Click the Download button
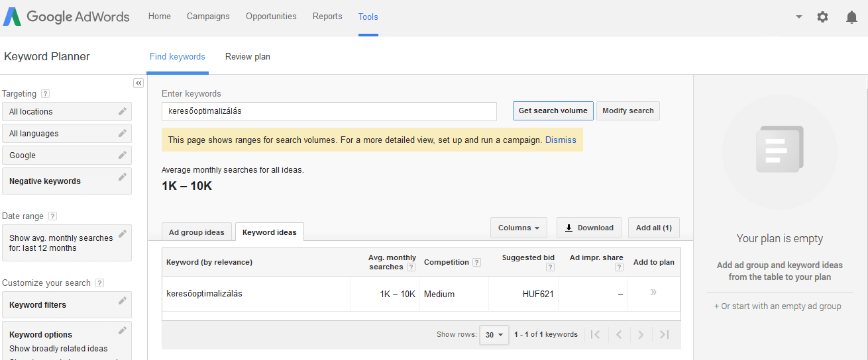This screenshot has height=360, width=868. pos(589,228)
